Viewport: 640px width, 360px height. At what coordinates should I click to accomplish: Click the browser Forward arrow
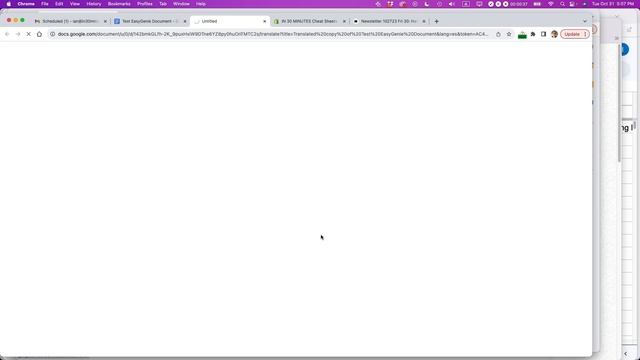[18, 34]
